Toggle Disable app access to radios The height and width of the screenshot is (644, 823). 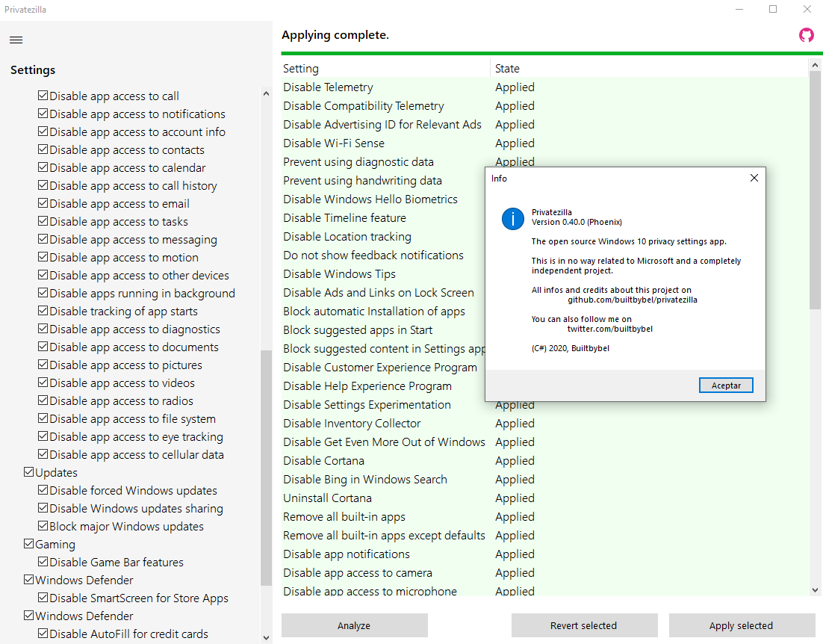tap(43, 400)
